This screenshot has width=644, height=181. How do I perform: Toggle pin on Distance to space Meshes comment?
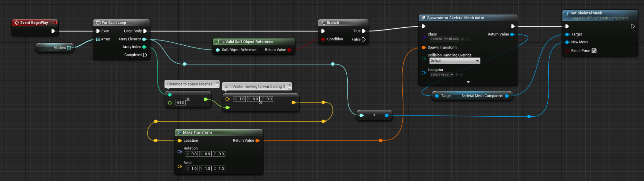click(217, 83)
